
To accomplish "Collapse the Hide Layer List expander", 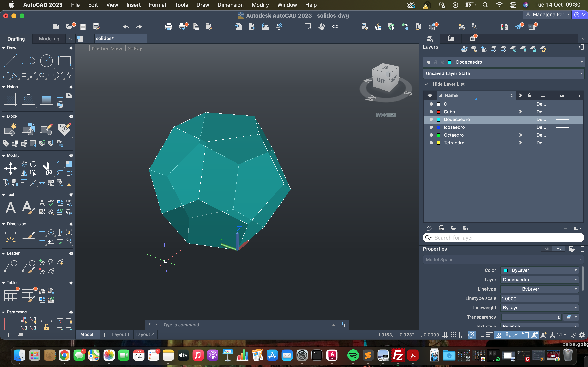I will (x=427, y=84).
